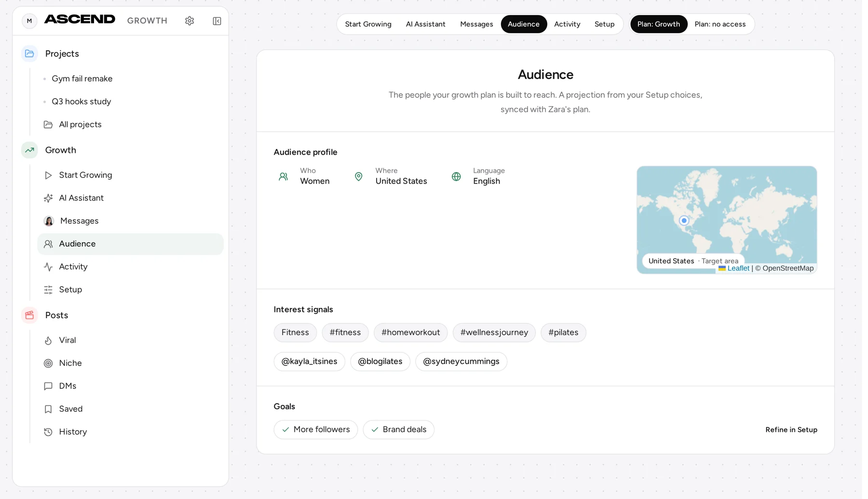Click the Saved bookmark icon

[48, 409]
